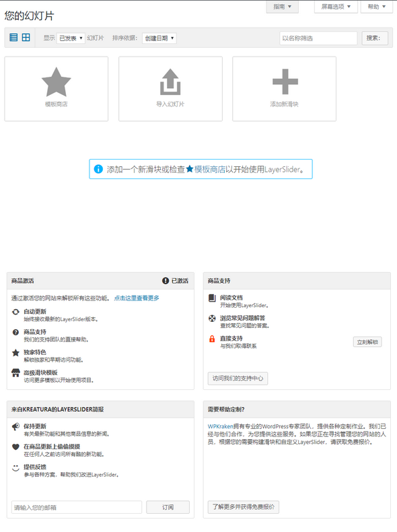Viewport: 397px width, 532px height.
Task: Click the 阅读文档 book icon
Action: point(212,298)
